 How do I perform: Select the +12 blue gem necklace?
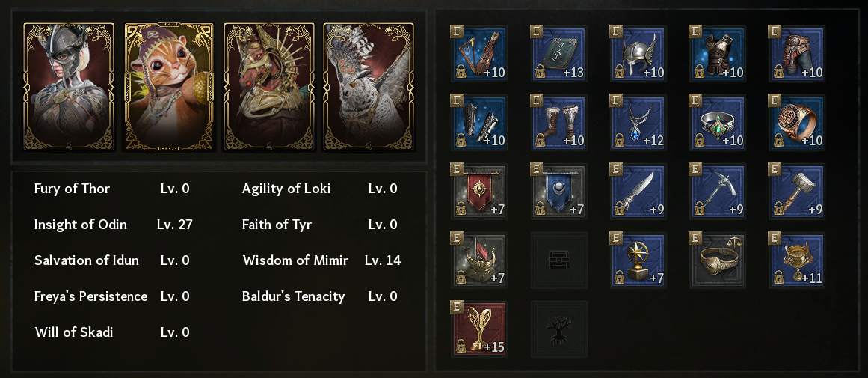[x=638, y=123]
